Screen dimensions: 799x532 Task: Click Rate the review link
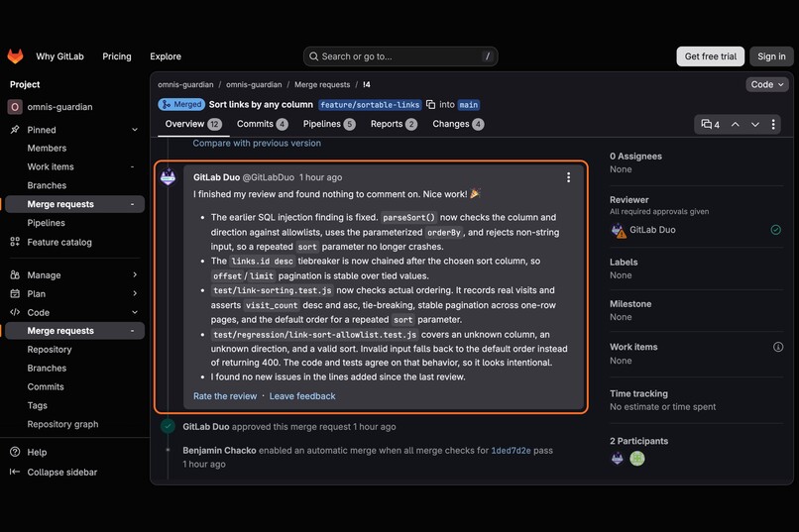click(x=225, y=396)
